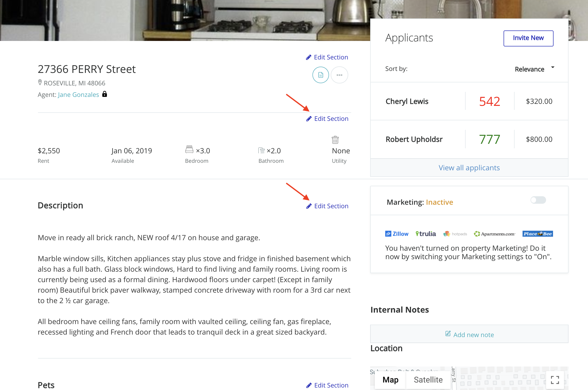This screenshot has height=390, width=588.
Task: Open View all applicants link
Action: pyautogui.click(x=469, y=168)
